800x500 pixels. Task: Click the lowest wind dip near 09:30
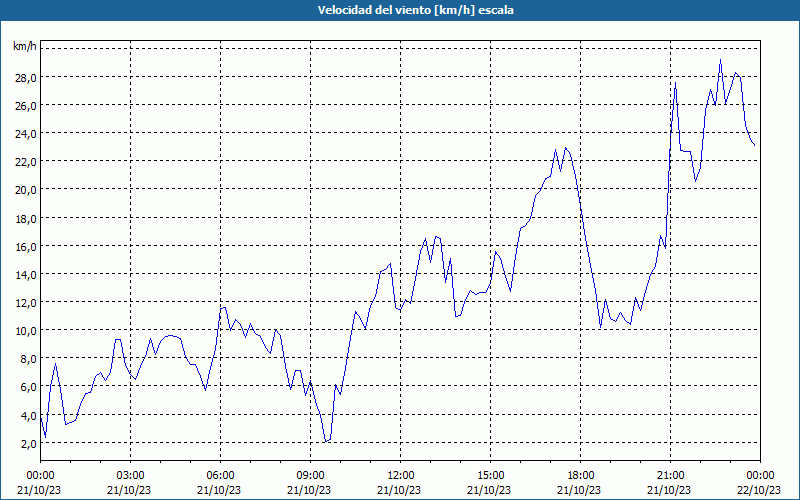coord(326,441)
